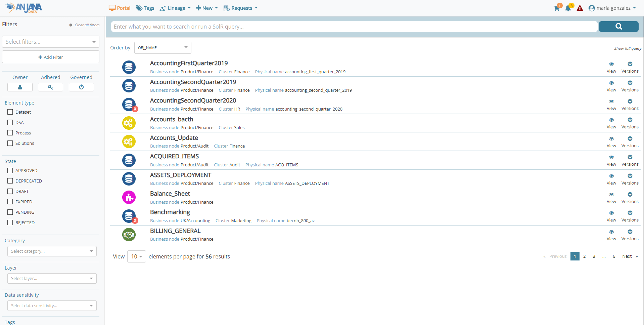The width and height of the screenshot is (644, 325).
Task: Click the search query input field
Action: (x=354, y=27)
